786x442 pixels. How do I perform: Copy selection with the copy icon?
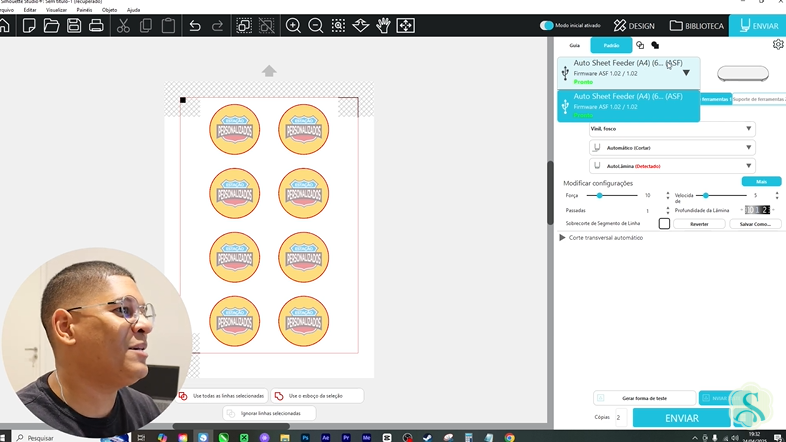146,26
